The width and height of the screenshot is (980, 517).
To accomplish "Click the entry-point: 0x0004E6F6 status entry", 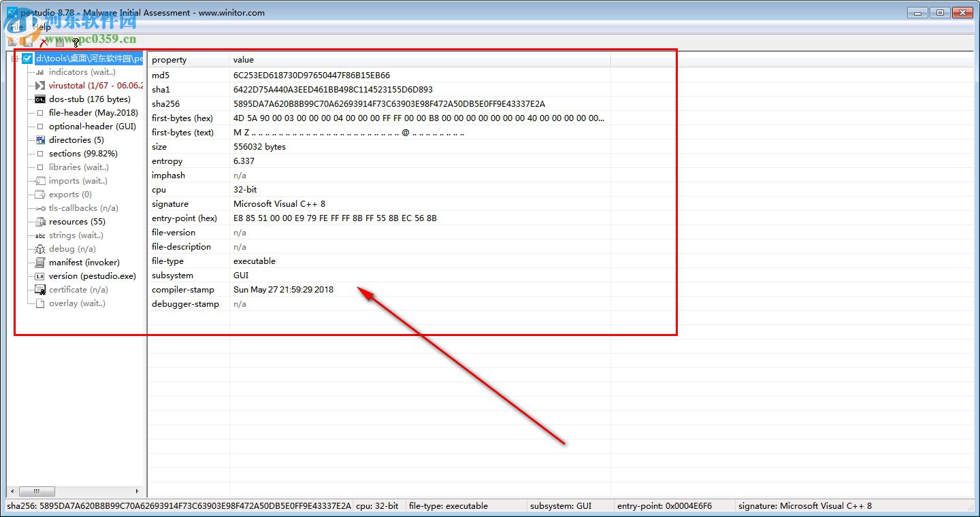I will click(x=664, y=505).
